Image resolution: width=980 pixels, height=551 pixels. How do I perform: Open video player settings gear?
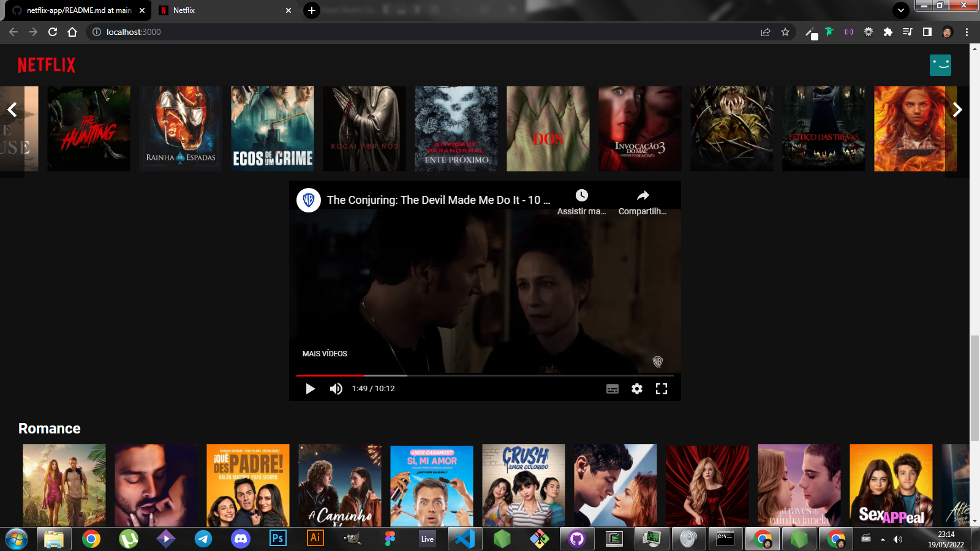coord(637,389)
